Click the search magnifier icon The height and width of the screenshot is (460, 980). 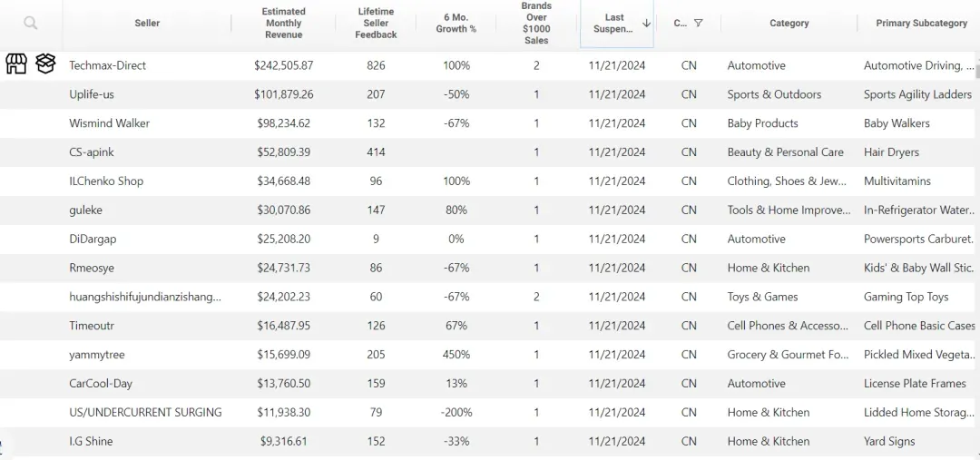(x=31, y=23)
